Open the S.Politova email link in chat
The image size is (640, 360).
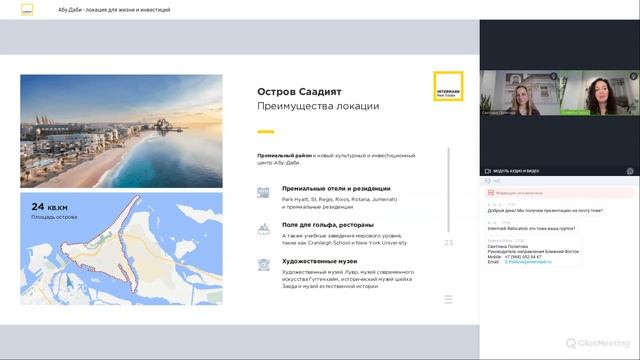[x=528, y=262]
